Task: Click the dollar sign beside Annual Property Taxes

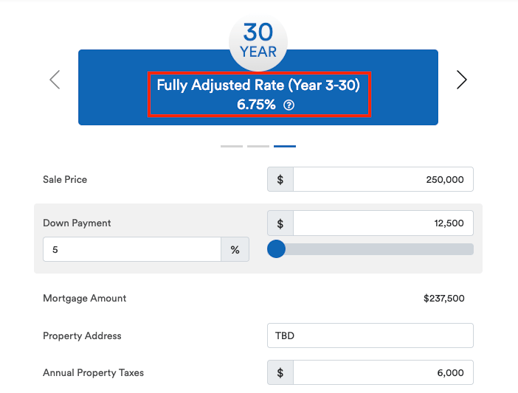Action: [280, 372]
